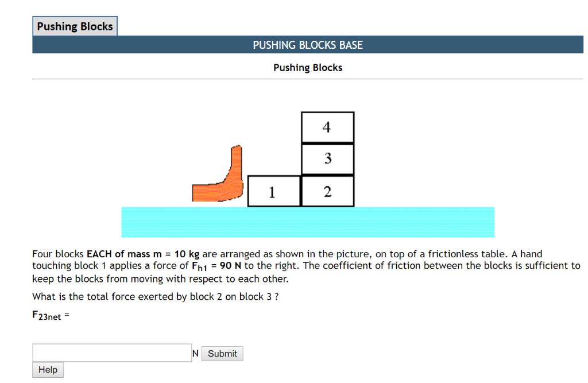Select block 4 at the top of the stack
The image size is (588, 383).
pos(327,127)
